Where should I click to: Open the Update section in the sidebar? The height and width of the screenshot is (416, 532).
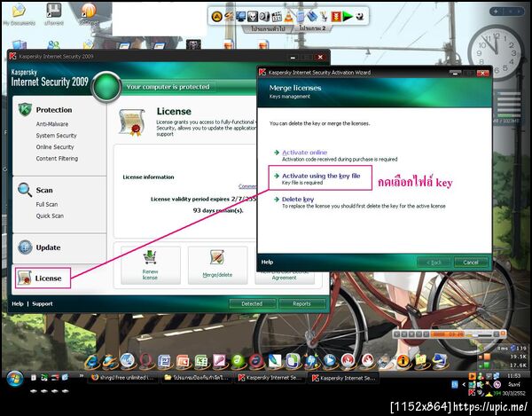pos(48,247)
